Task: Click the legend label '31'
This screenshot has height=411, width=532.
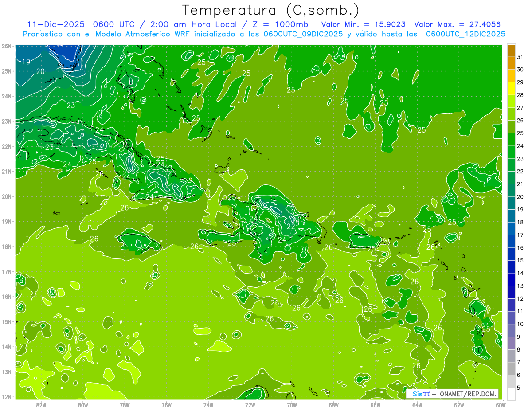Action: [x=520, y=57]
